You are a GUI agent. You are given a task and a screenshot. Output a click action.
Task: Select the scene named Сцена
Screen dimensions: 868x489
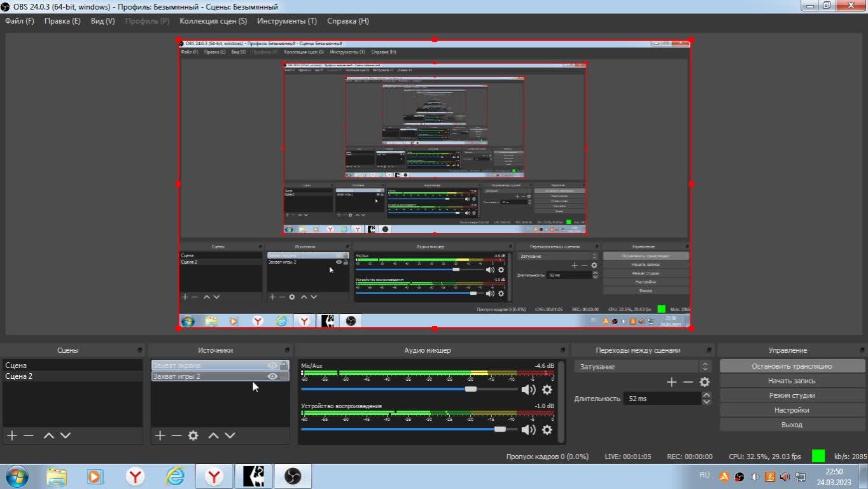point(73,365)
